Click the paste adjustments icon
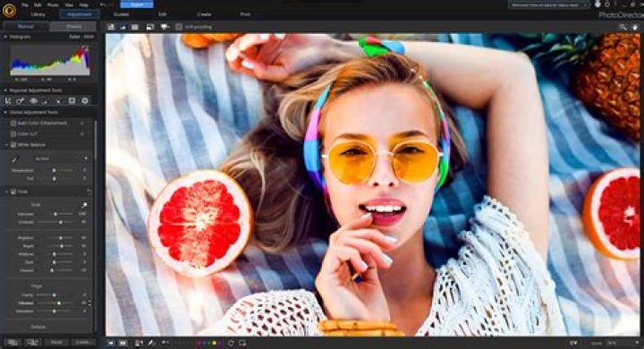This screenshot has height=349, width=644. tap(32, 343)
